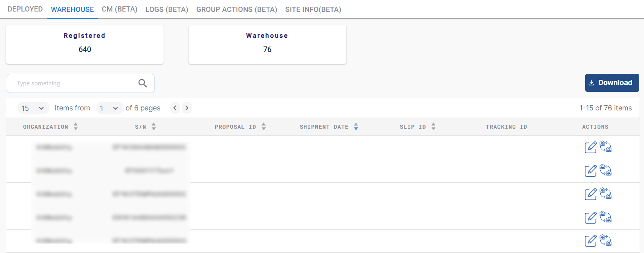Viewport: 644px width, 253px height.
Task: Download the warehouse list
Action: [612, 83]
